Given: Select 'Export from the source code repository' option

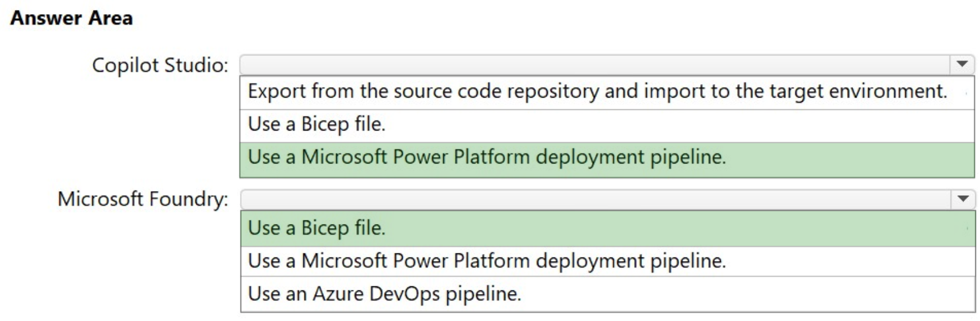Looking at the screenshot, I should (x=607, y=92).
